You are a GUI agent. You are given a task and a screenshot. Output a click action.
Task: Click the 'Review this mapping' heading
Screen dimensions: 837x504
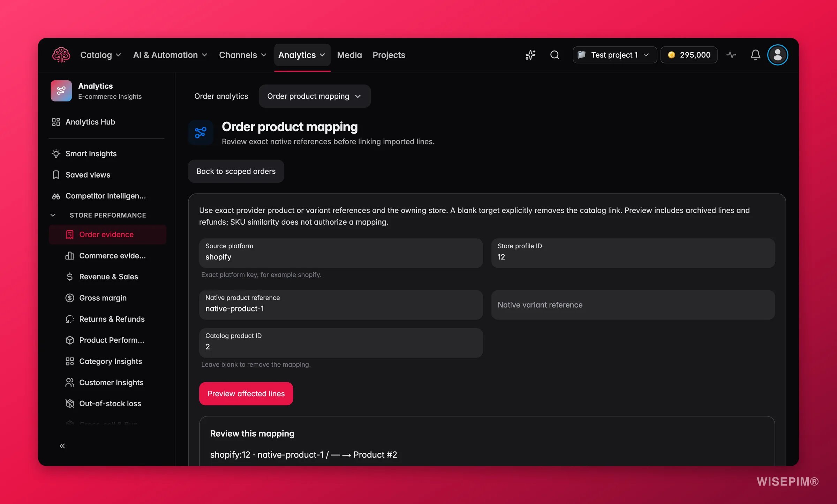[252, 434]
